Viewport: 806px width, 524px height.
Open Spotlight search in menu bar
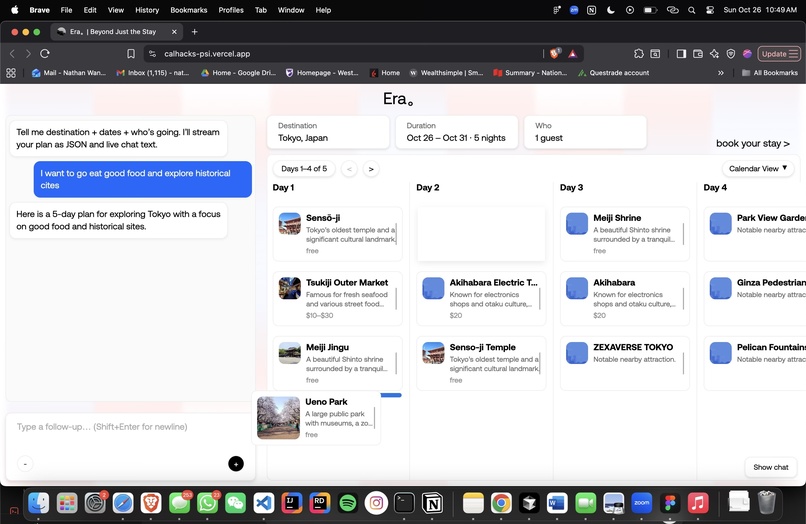(x=691, y=10)
